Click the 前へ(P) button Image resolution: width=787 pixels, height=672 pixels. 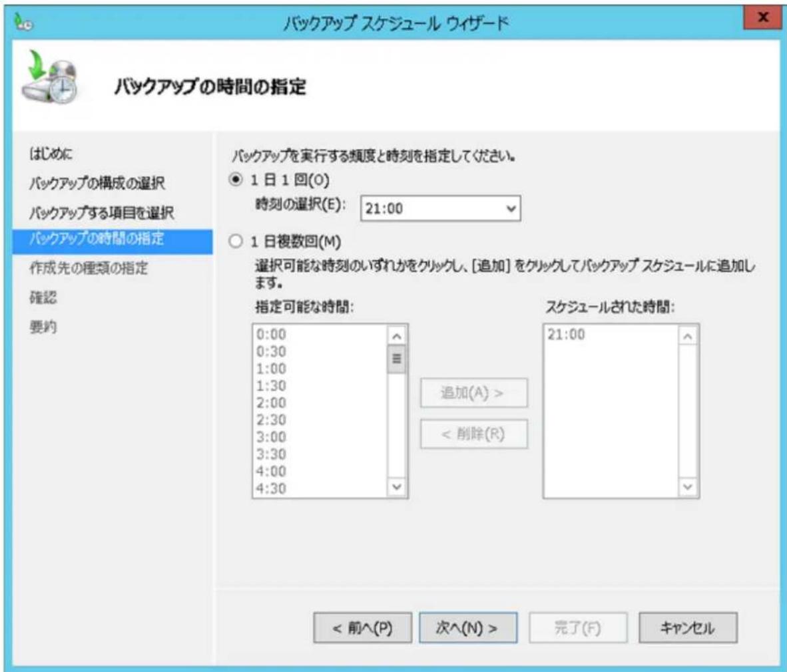362,627
